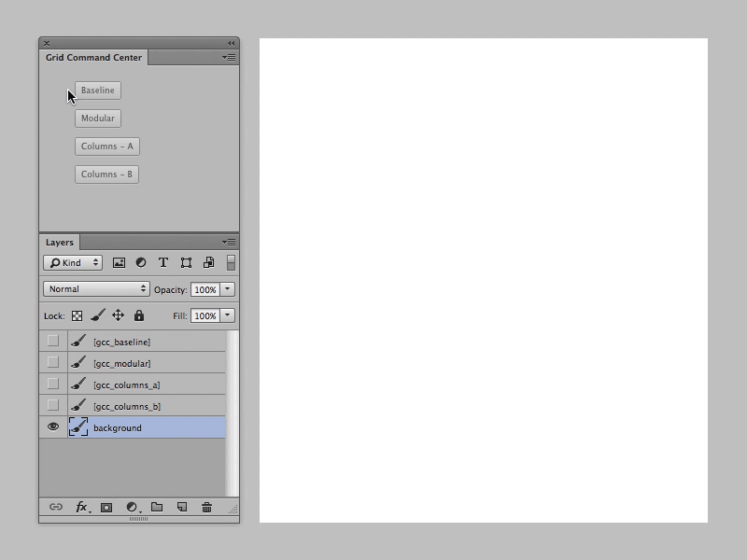747x560 pixels.
Task: Show the [gcc_baseline] layer visibility
Action: coord(52,340)
